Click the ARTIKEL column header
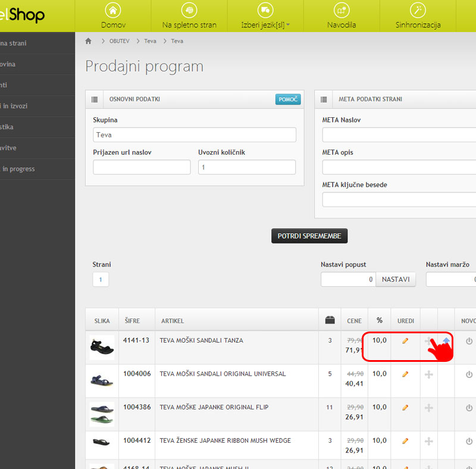Viewport: 476px width, 469px height. [x=173, y=321]
